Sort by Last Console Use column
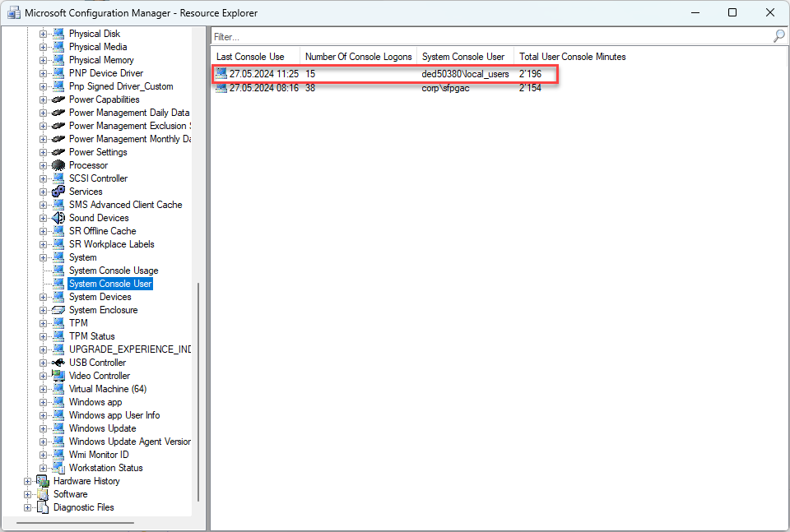The image size is (790, 532). pos(255,57)
